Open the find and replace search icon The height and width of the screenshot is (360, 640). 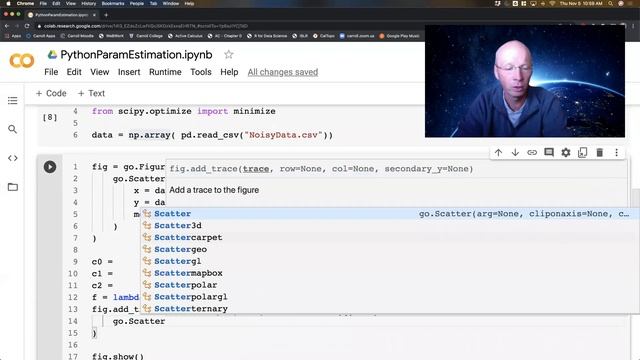pos(13,129)
